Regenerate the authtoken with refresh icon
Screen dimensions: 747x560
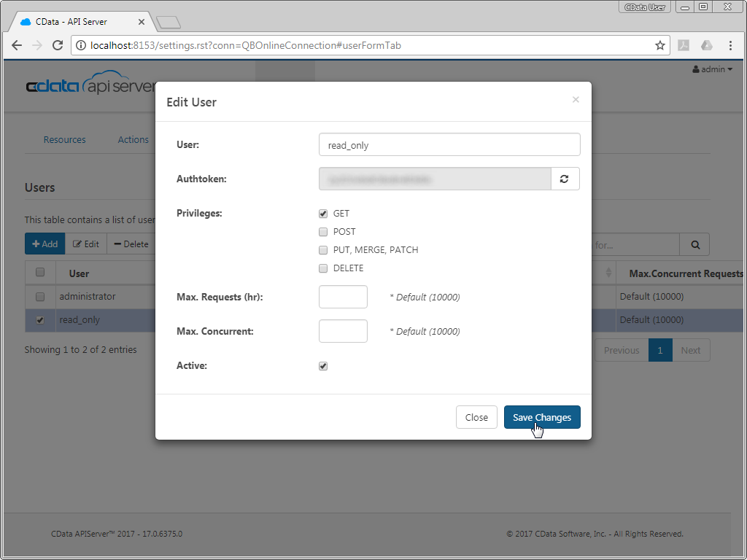pyautogui.click(x=565, y=179)
